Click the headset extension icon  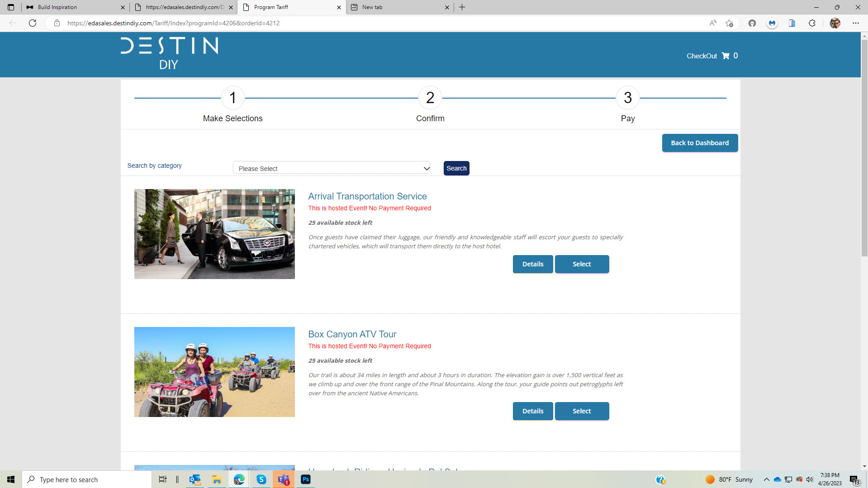click(752, 23)
